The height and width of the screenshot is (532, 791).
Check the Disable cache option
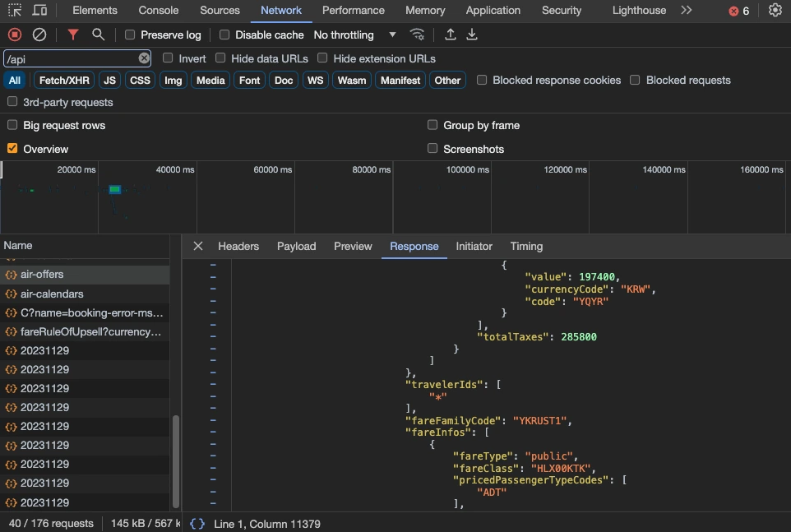click(x=224, y=35)
